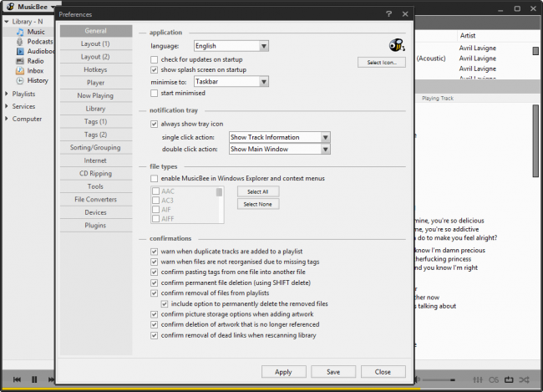Toggle repeat mode icon
This screenshot has width=543, height=392.
coord(509,379)
